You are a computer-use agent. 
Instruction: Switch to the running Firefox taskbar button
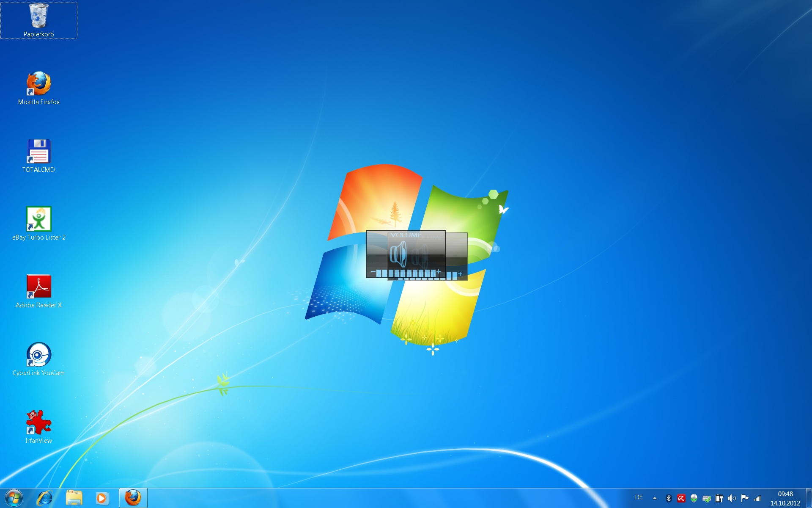pos(133,498)
